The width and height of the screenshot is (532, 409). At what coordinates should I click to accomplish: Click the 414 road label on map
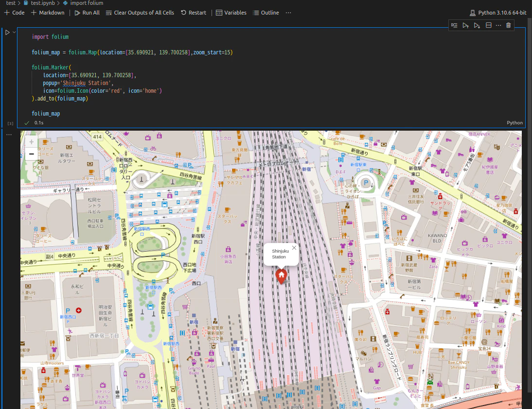pos(97,137)
